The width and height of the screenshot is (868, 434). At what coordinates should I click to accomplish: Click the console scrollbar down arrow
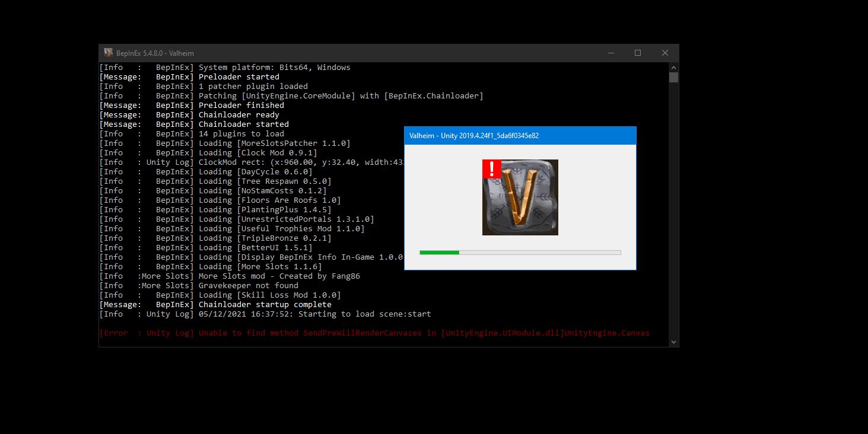click(x=673, y=342)
